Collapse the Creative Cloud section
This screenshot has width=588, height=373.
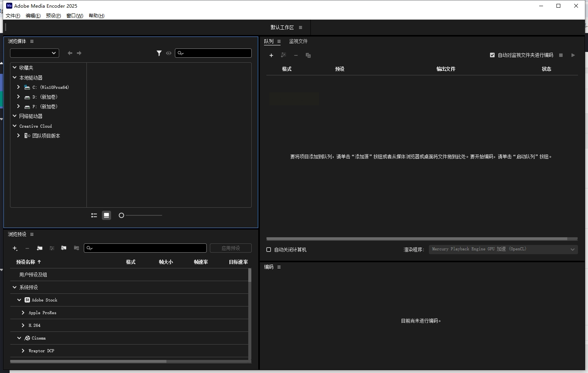coord(15,126)
